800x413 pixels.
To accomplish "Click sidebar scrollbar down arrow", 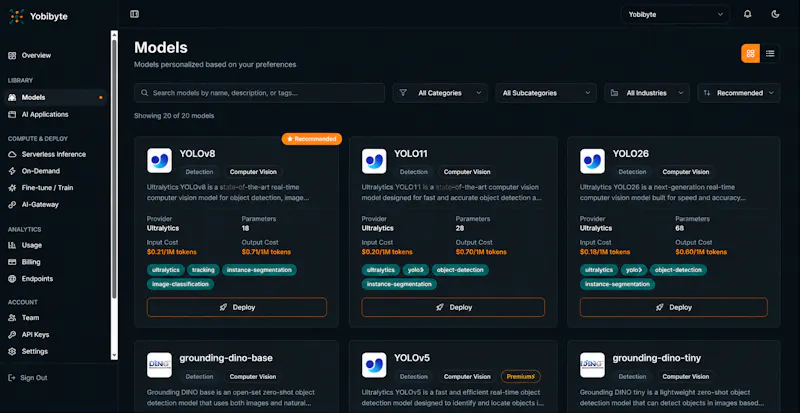I will (114, 355).
